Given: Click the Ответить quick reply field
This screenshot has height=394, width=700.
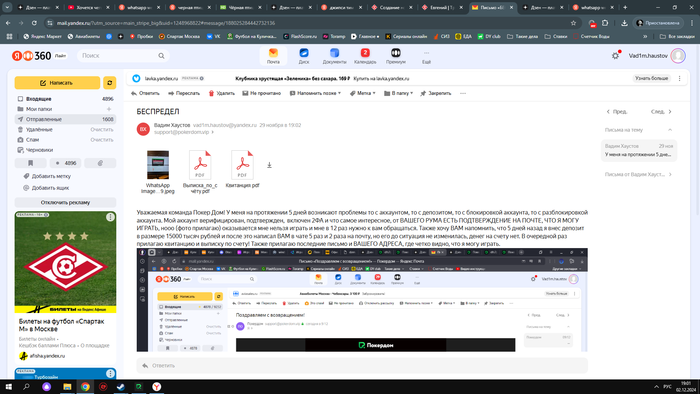Looking at the screenshot, I should pyautogui.click(x=362, y=365).
